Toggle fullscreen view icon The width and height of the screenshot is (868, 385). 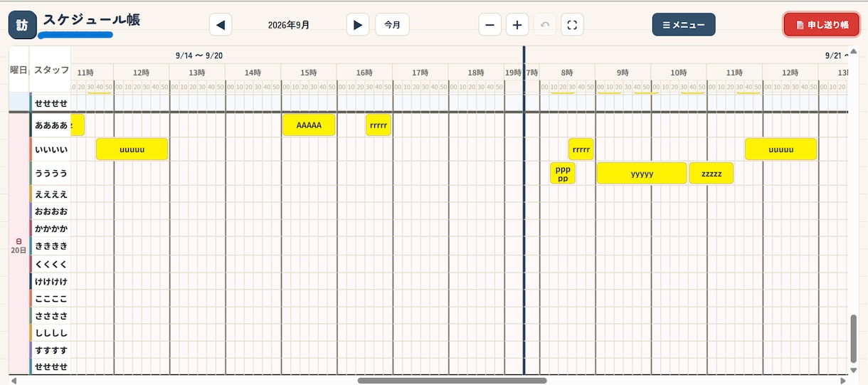(x=572, y=24)
